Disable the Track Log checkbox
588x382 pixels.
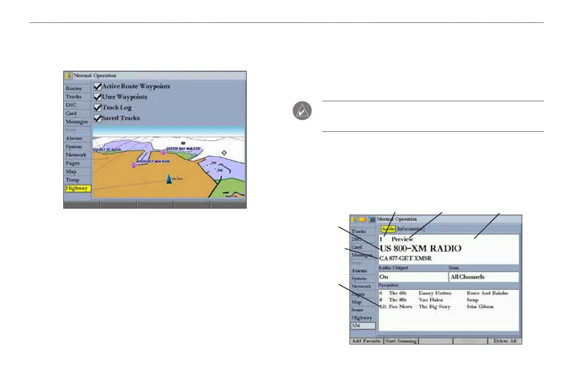point(97,108)
